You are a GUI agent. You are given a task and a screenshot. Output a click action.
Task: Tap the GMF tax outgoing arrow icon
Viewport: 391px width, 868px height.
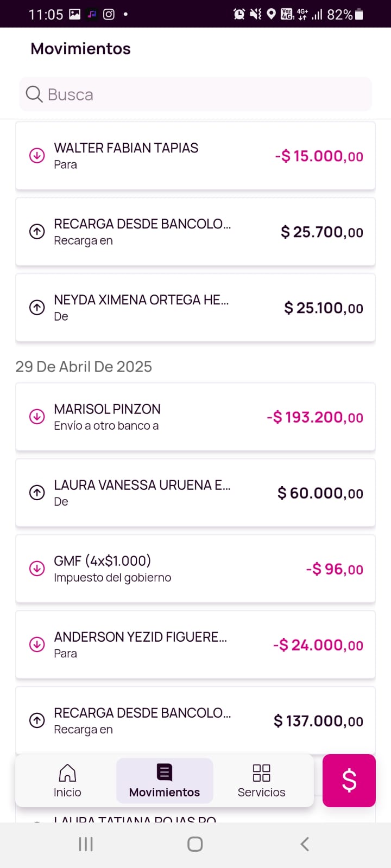click(37, 569)
